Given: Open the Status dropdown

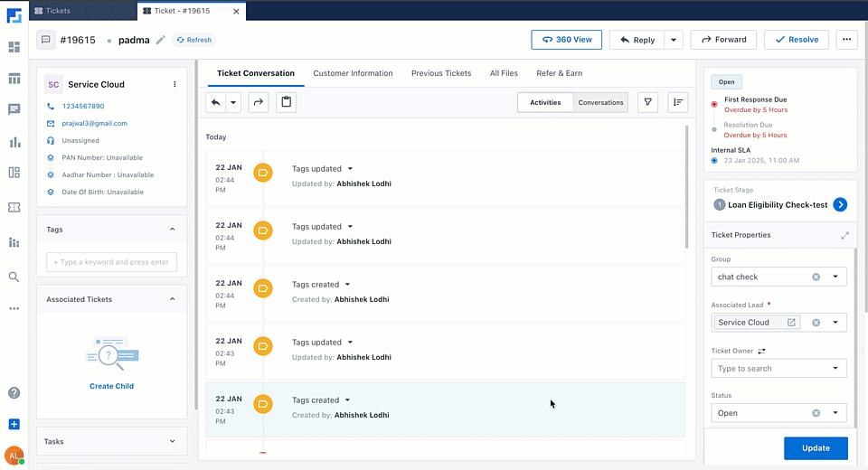Looking at the screenshot, I should (835, 413).
